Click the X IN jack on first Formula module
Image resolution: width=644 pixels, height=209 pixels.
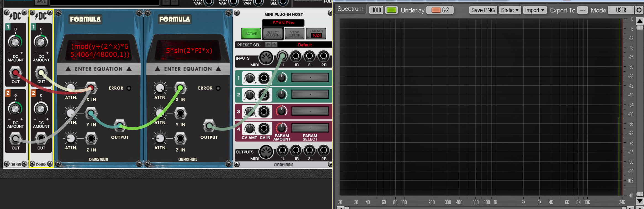(91, 88)
